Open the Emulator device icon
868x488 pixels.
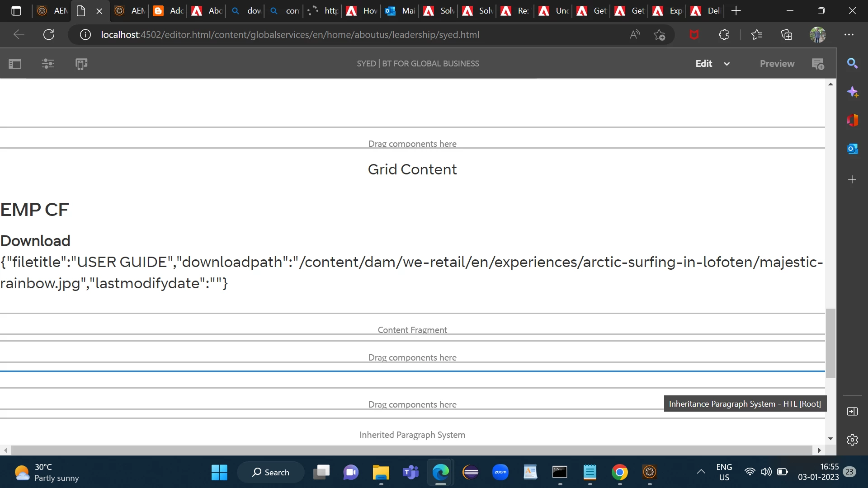[81, 64]
